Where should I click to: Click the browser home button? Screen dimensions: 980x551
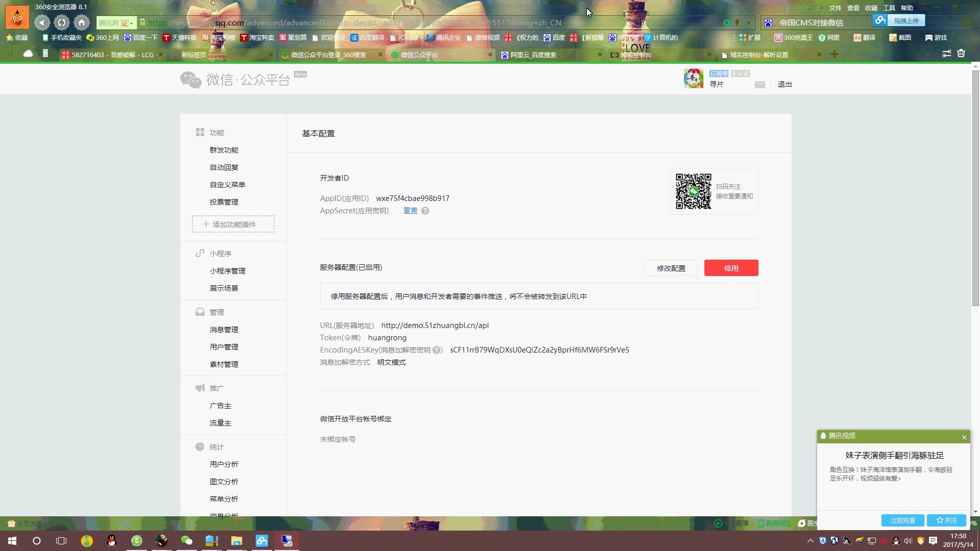pyautogui.click(x=82, y=22)
